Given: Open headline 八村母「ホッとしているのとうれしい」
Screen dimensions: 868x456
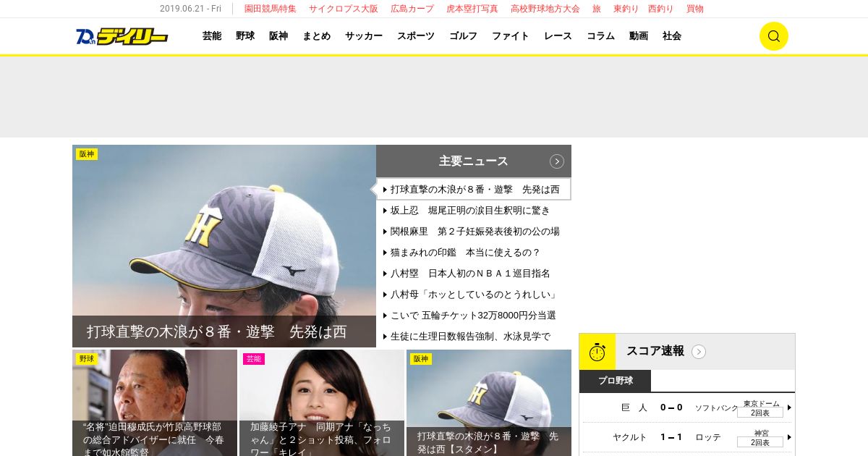Looking at the screenshot, I should click(475, 295).
